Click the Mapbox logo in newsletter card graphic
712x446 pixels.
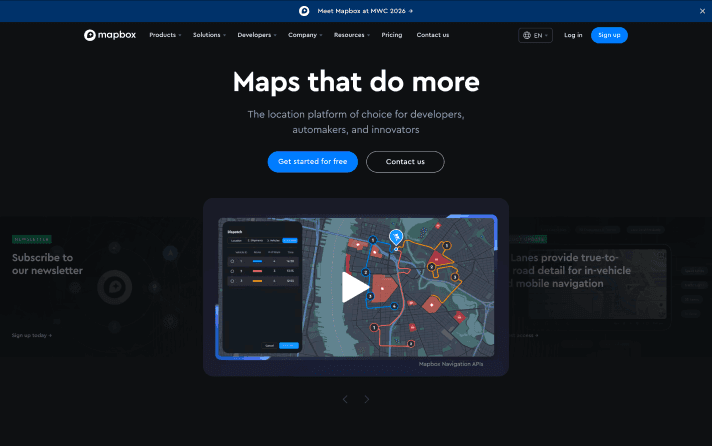[114, 287]
